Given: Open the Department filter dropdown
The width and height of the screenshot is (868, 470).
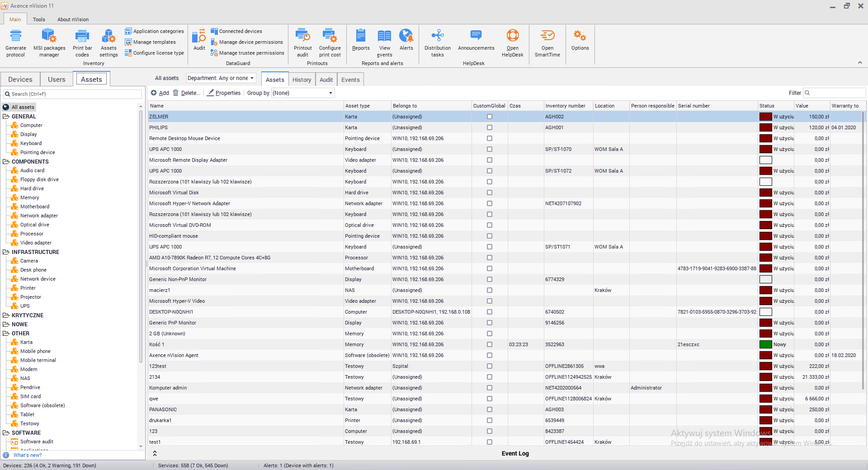Looking at the screenshot, I should click(x=221, y=78).
